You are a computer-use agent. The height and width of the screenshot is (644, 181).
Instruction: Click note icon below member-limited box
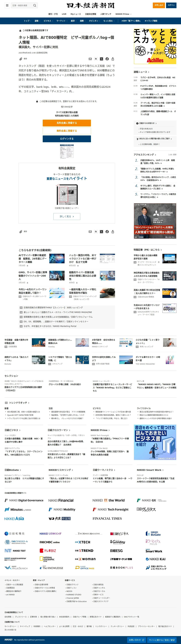click(x=96, y=232)
